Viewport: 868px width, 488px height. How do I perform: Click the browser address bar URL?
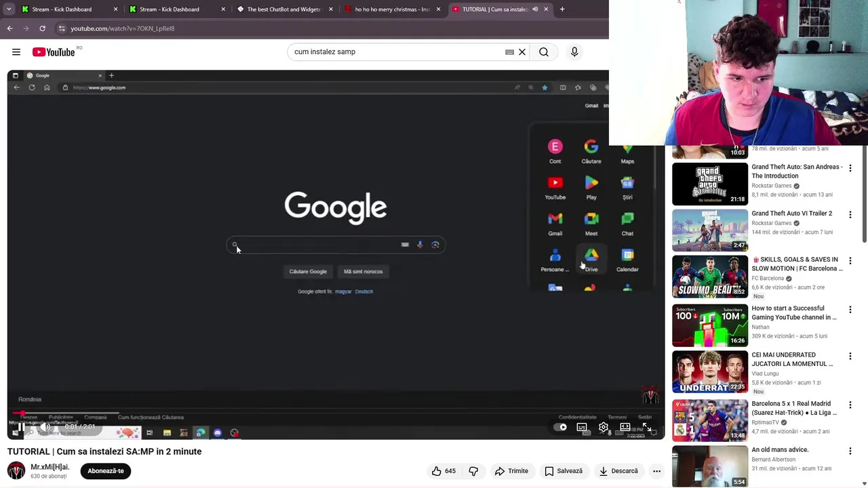pos(123,28)
